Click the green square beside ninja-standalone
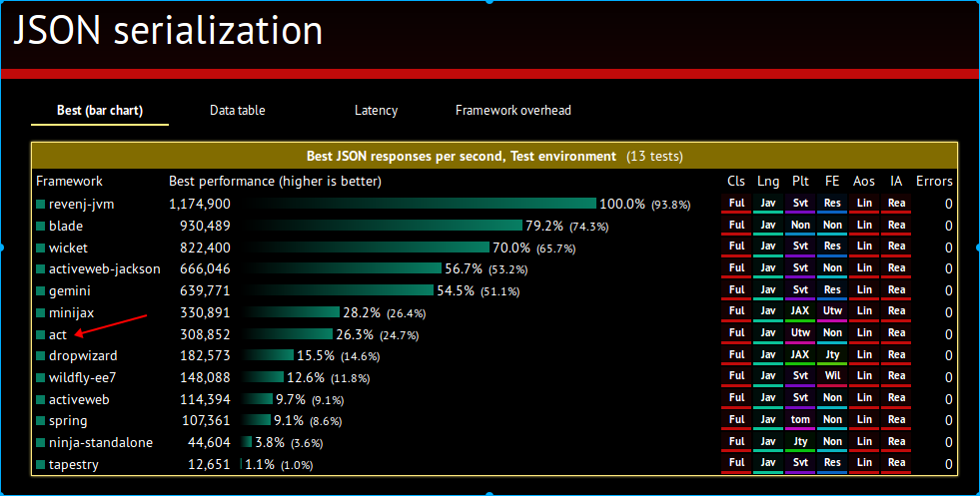The height and width of the screenshot is (496, 980). coord(41,443)
